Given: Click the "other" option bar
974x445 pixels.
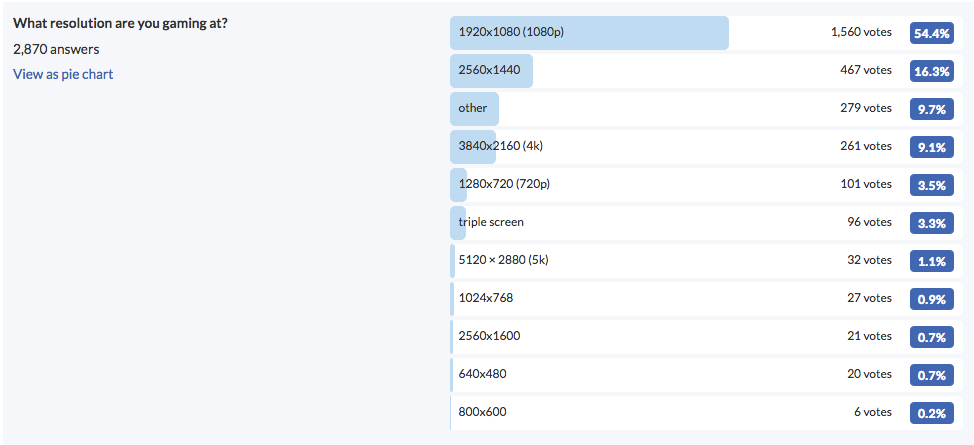Looking at the screenshot, I should pyautogui.click(x=473, y=108).
